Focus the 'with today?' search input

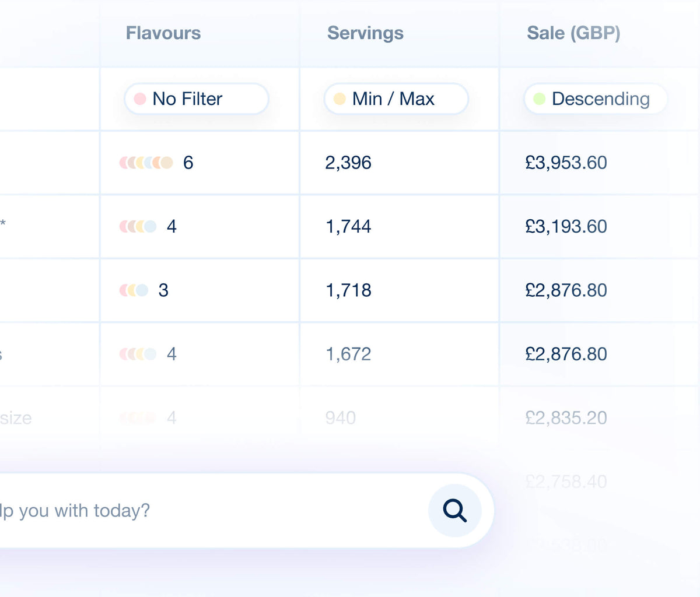coord(210,511)
